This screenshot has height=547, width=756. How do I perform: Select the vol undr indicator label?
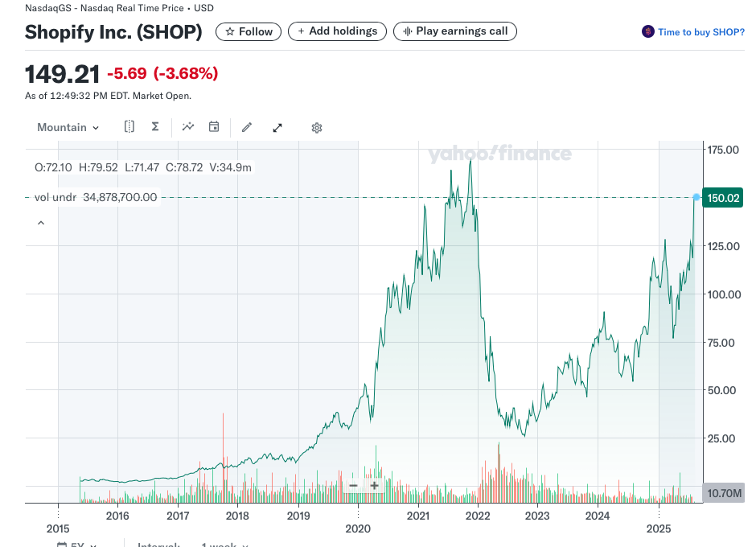coord(55,197)
